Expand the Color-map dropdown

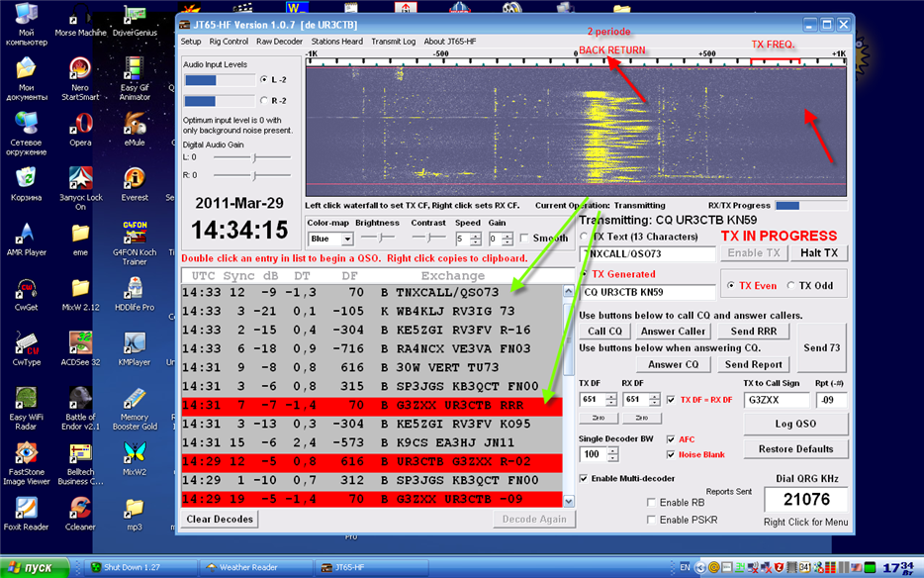(346, 240)
